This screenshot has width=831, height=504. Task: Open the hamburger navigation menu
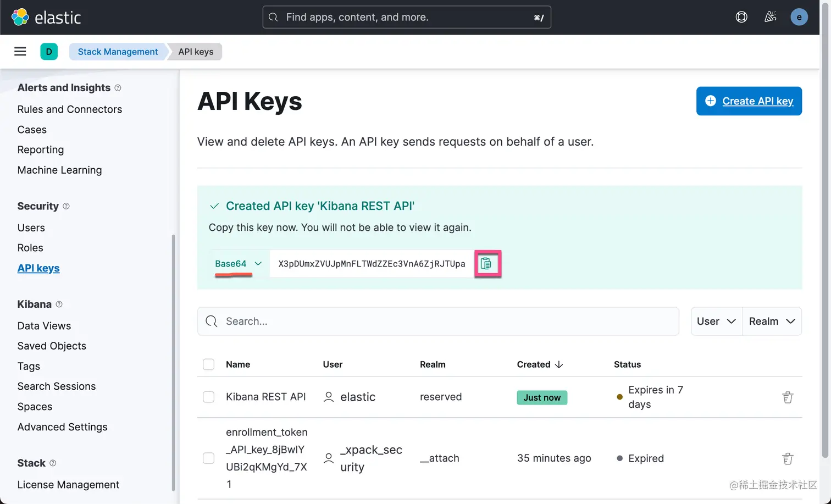point(20,51)
